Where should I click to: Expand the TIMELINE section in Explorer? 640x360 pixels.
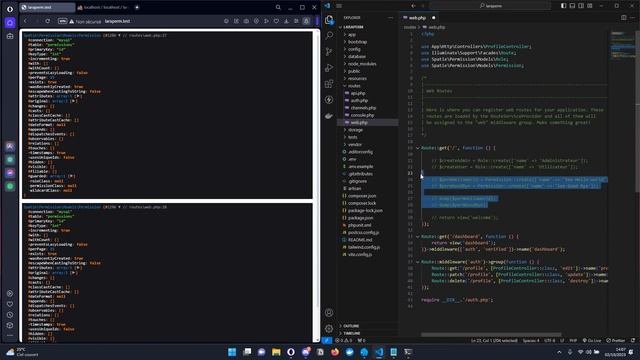point(351,333)
